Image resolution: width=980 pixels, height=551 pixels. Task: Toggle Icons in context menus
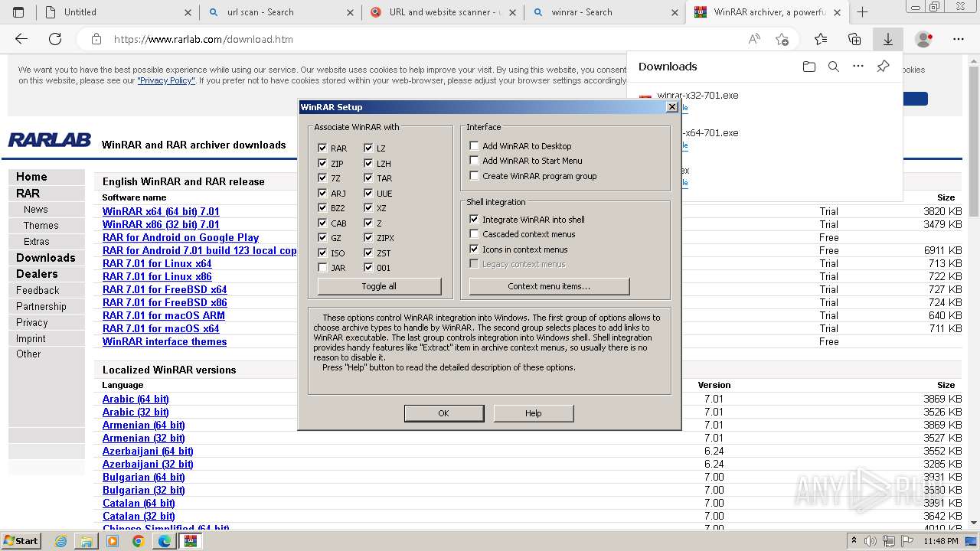pos(474,249)
